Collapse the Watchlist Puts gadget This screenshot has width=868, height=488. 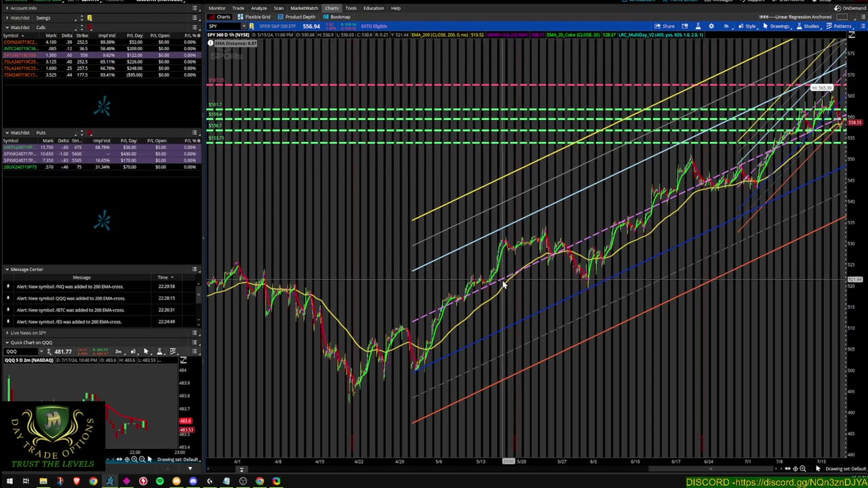pyautogui.click(x=7, y=133)
